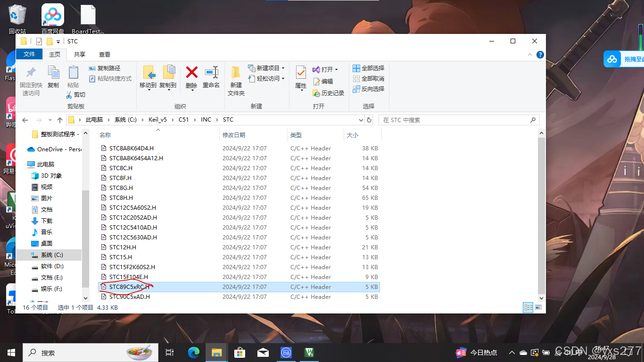Switch to the Home (主页) tab
This screenshot has height=362, width=644.
55,55
